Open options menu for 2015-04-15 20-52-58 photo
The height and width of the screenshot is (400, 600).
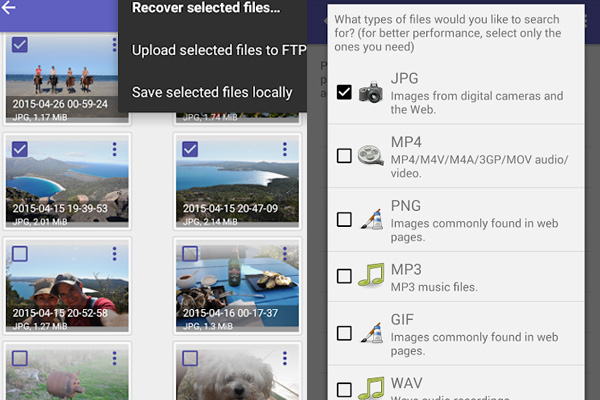[x=114, y=254]
